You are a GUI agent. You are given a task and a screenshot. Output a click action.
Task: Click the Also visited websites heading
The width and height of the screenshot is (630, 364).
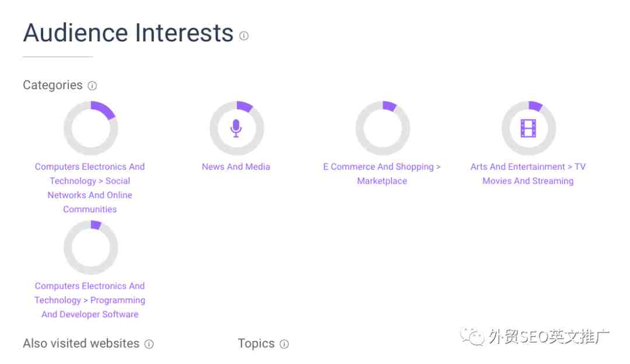81,344
